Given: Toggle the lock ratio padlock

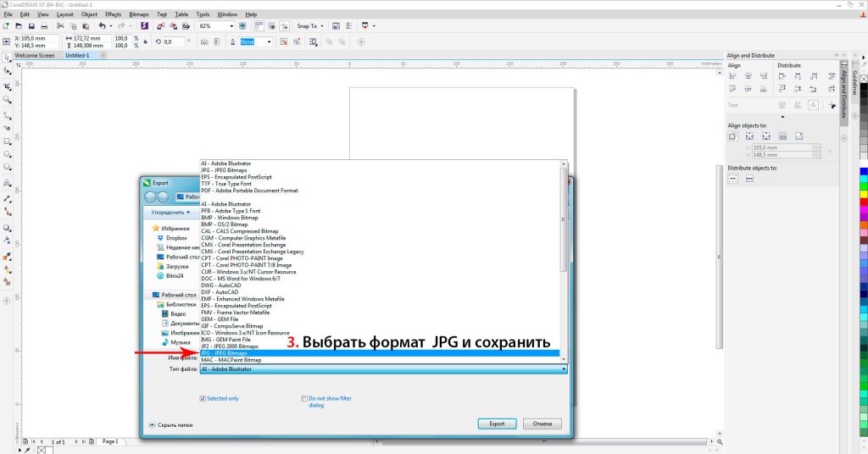Looking at the screenshot, I should tap(145, 42).
